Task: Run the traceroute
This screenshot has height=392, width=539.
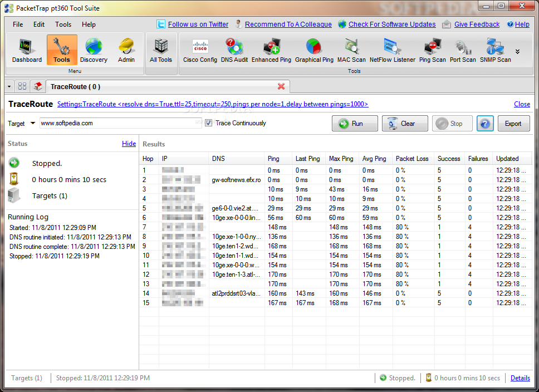Action: pos(355,124)
